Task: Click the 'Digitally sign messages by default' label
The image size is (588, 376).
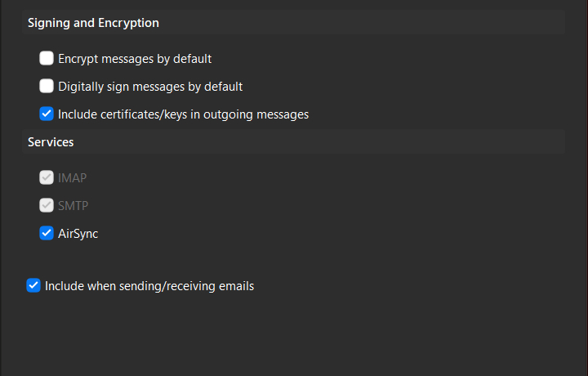Action: point(150,87)
